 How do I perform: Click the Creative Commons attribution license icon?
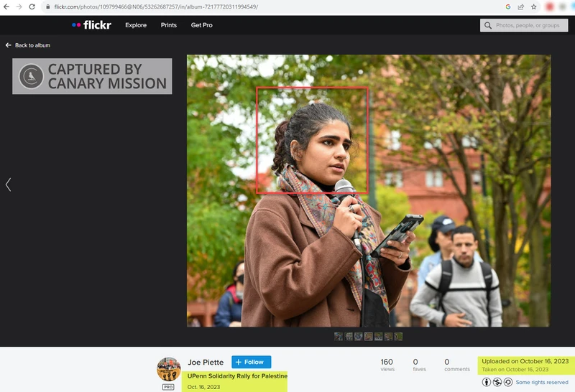[487, 382]
